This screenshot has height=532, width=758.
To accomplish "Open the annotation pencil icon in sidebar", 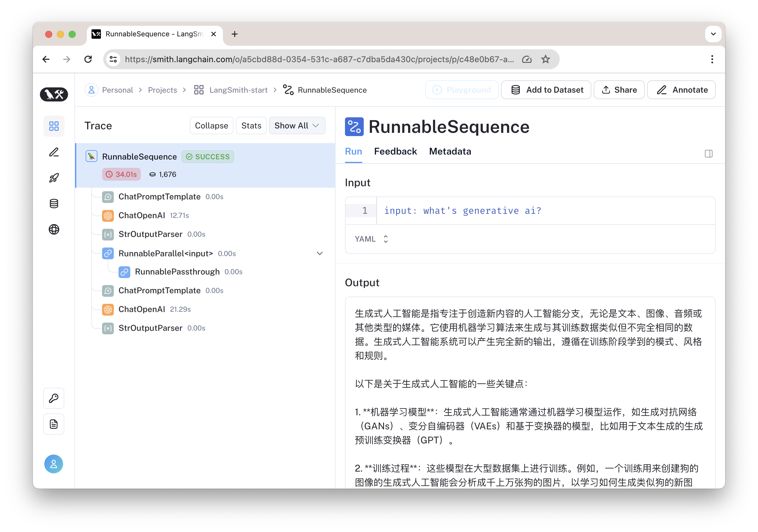I will pos(54,152).
